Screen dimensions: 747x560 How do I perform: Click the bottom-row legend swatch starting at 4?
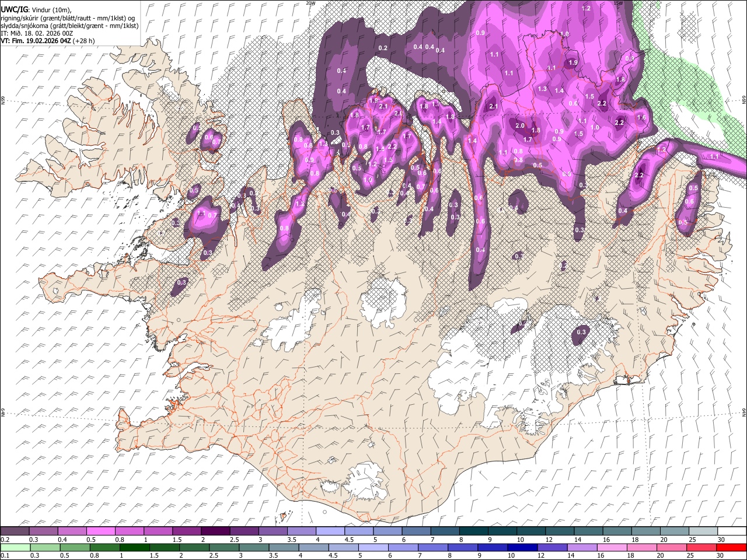313,547
